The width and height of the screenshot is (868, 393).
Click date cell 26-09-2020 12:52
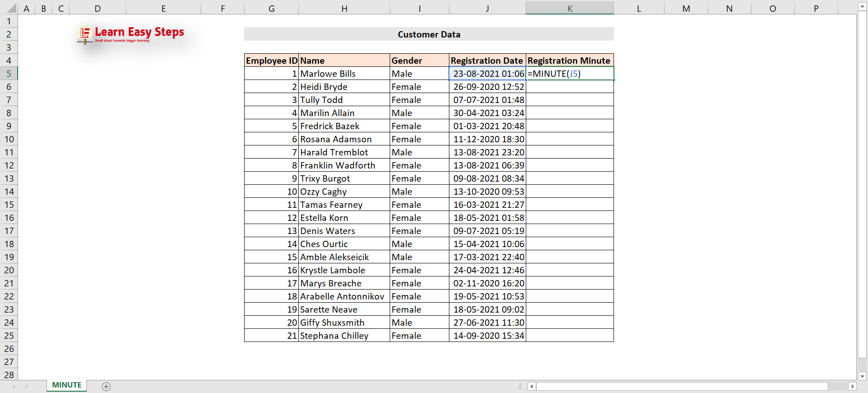(x=487, y=87)
